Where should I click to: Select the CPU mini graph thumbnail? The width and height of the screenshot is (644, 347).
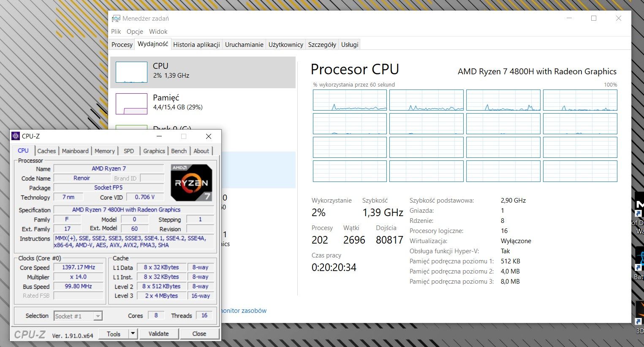click(131, 72)
